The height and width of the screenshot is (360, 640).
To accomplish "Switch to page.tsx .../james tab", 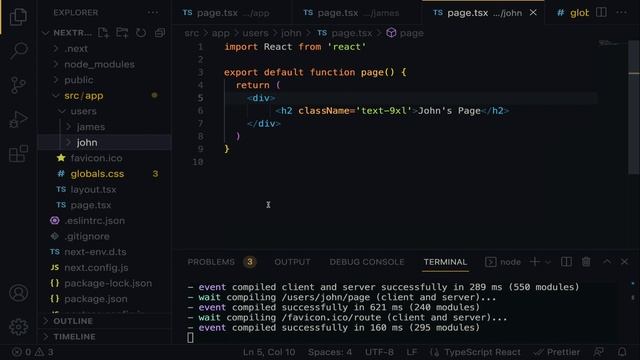I will tap(357, 13).
